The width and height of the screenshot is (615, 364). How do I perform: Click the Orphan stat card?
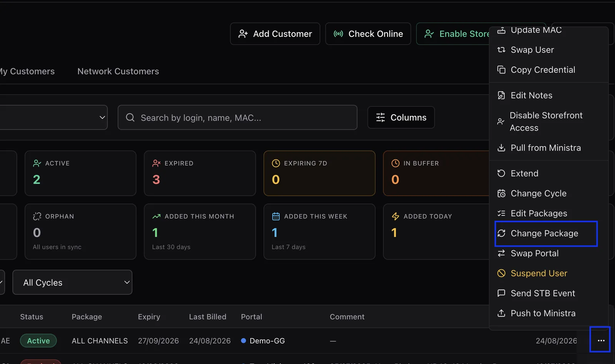tap(80, 231)
